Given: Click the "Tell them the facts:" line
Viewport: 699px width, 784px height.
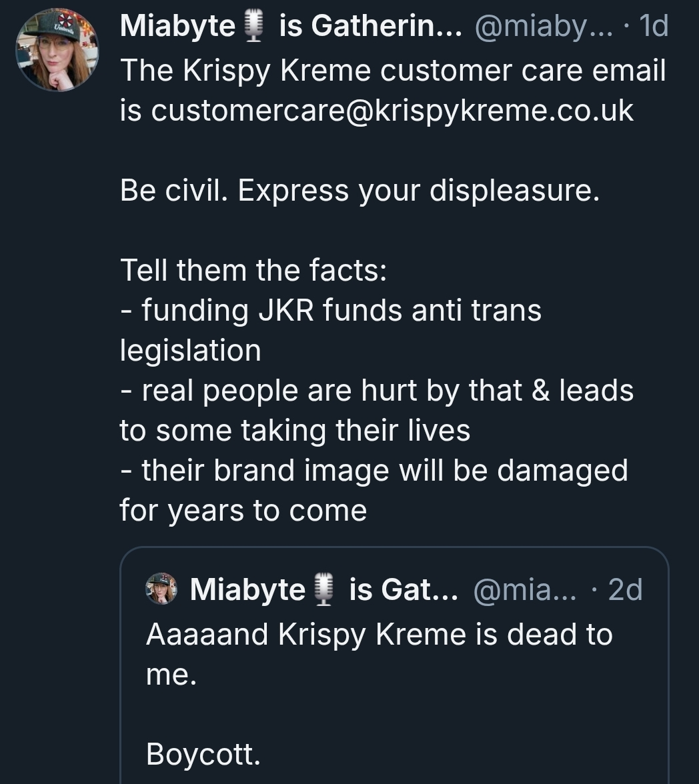Looking at the screenshot, I should click(253, 271).
